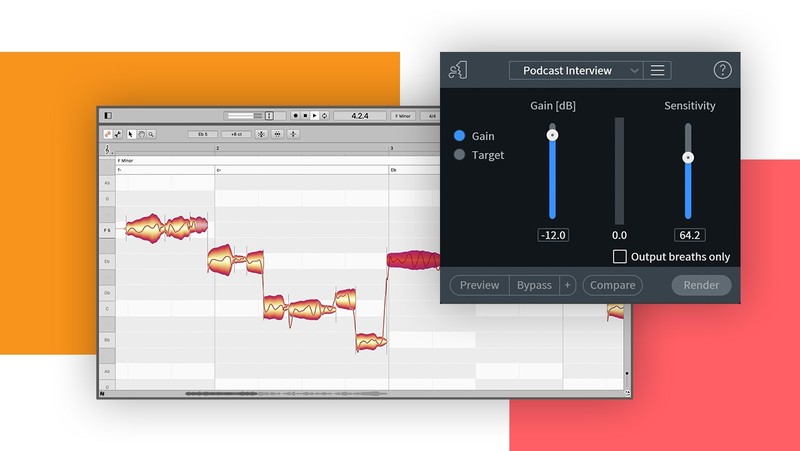Click bar 3 marker in the ruler
This screenshot has height=451, width=800.
[x=391, y=148]
